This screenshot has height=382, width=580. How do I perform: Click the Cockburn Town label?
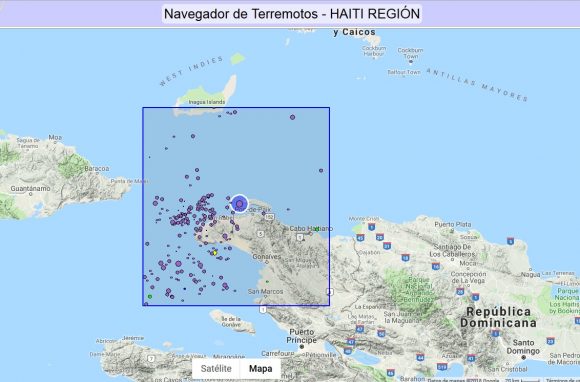pyautogui.click(x=410, y=53)
